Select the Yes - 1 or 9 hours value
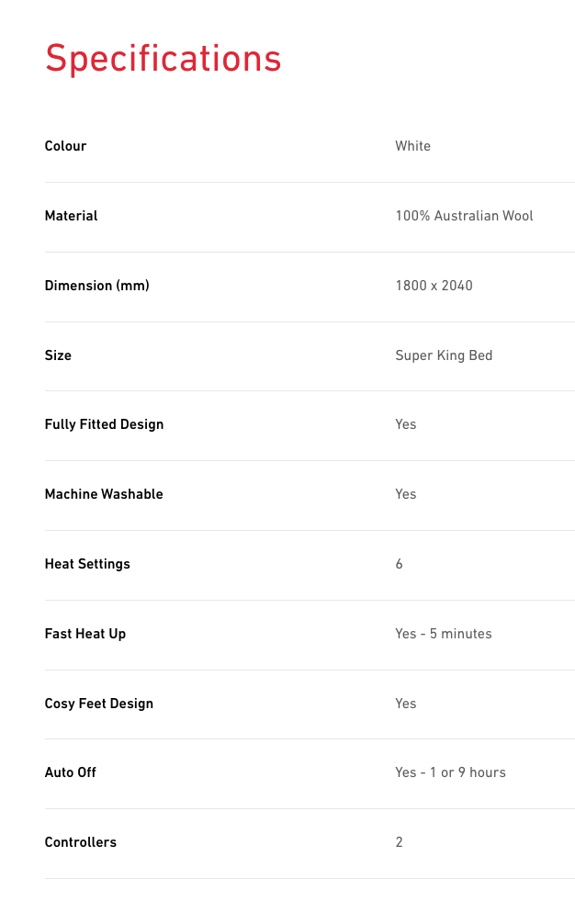Screen dimensions: 575x924 pos(450,772)
